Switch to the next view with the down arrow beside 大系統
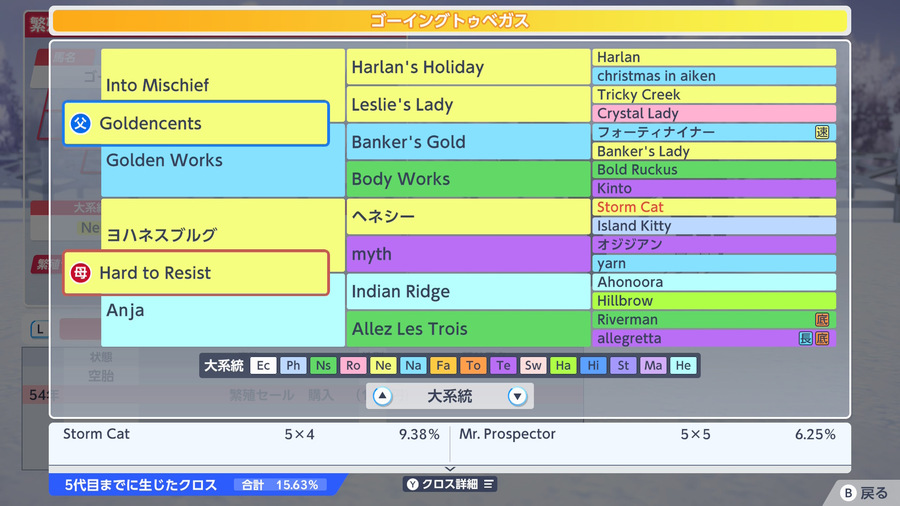This screenshot has height=506, width=900. pyautogui.click(x=517, y=396)
